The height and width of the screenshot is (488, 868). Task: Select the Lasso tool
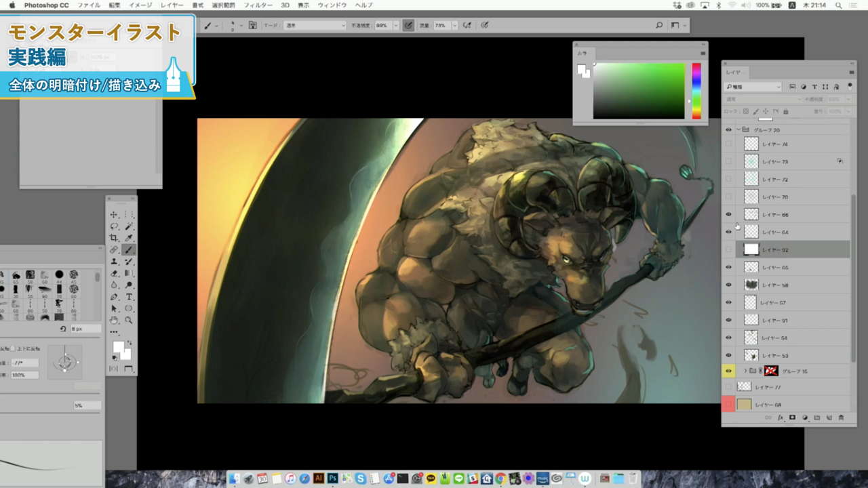114,226
